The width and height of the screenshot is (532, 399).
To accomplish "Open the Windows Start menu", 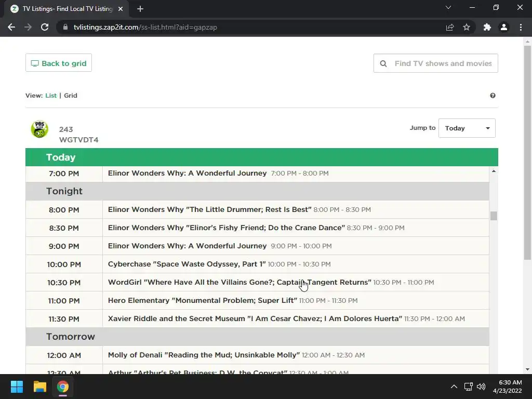I will pyautogui.click(x=17, y=387).
